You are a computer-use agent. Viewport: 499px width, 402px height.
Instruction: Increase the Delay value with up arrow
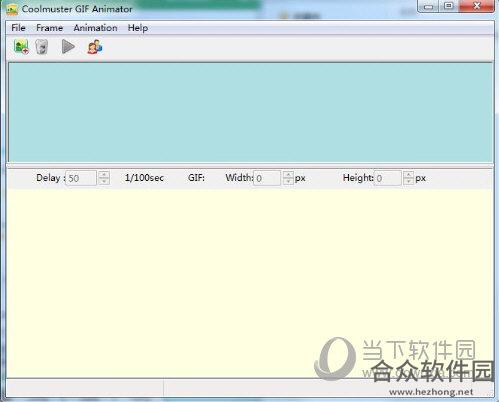click(104, 174)
